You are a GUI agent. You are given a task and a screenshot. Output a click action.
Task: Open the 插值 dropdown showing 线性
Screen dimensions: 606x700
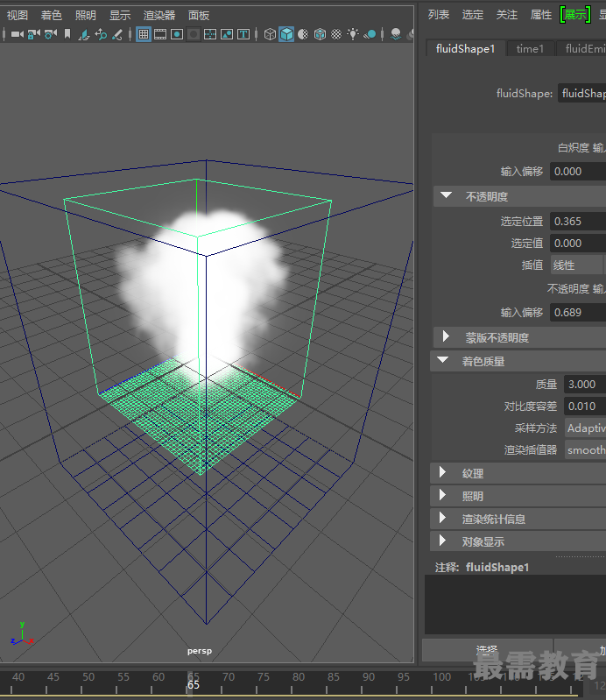[x=576, y=265]
